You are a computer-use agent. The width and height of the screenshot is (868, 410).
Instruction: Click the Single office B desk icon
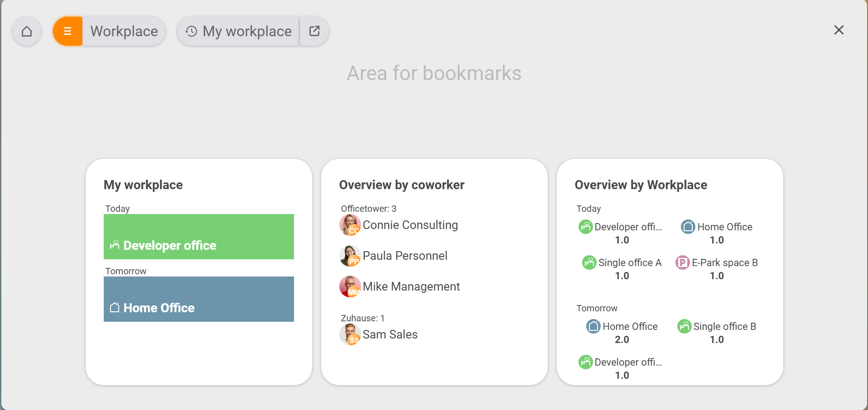[685, 326]
